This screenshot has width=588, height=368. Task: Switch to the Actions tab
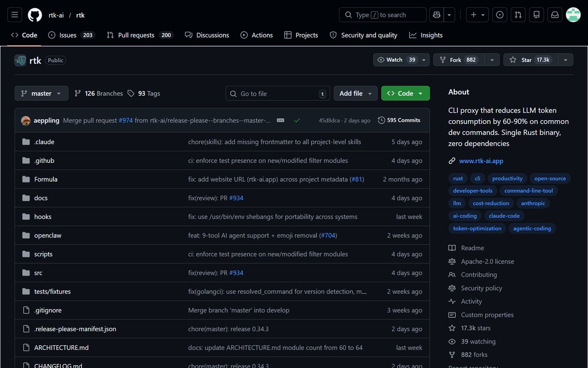[257, 35]
